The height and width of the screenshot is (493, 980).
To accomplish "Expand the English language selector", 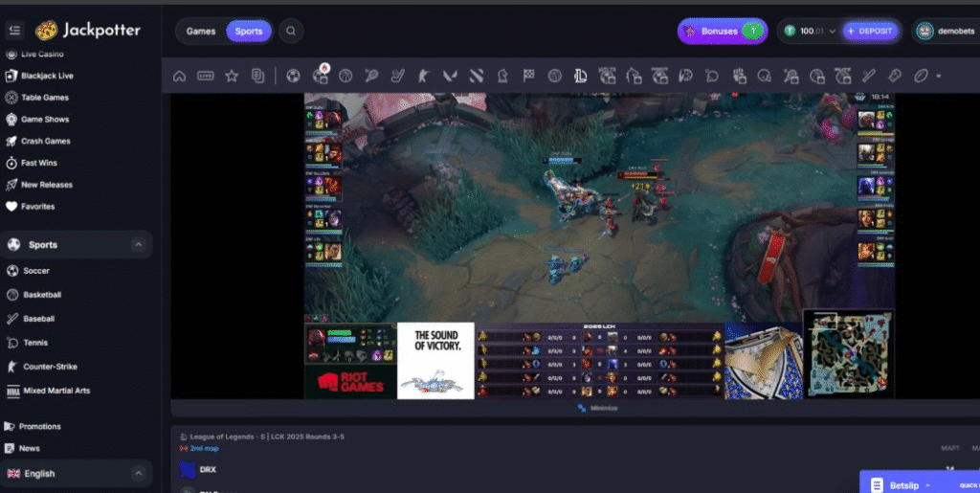I will click(x=138, y=473).
